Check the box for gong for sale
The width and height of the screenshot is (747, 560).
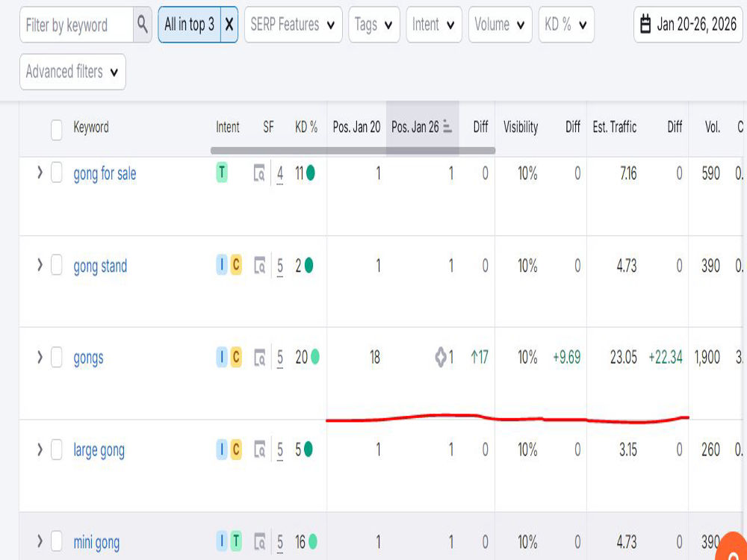point(56,173)
